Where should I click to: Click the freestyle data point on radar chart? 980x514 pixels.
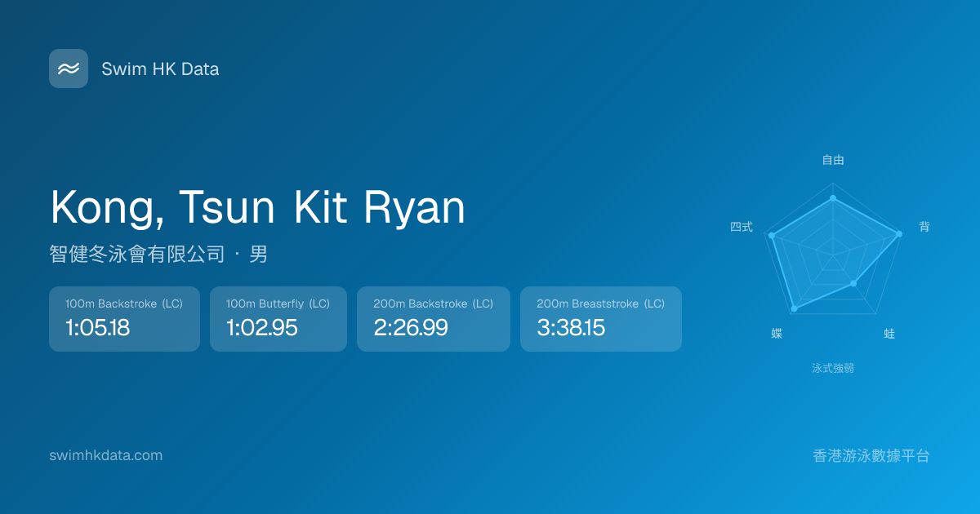(833, 198)
